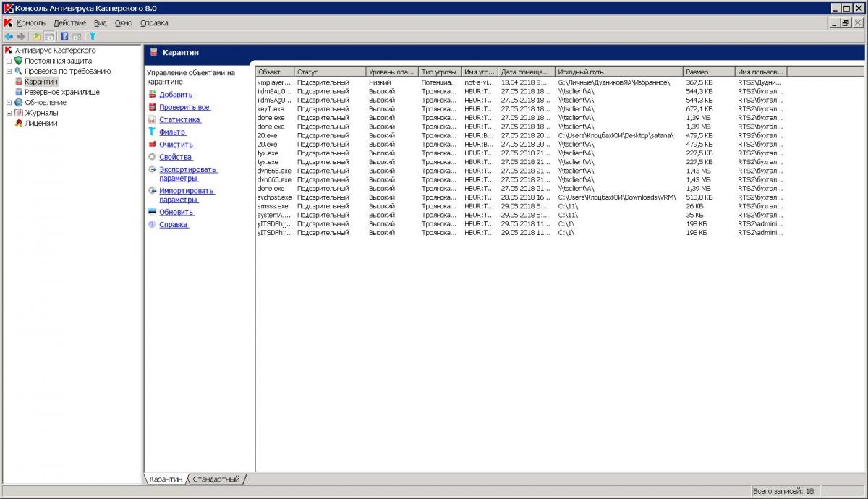
Task: Select Резервное хранилище in the tree
Action: point(61,93)
